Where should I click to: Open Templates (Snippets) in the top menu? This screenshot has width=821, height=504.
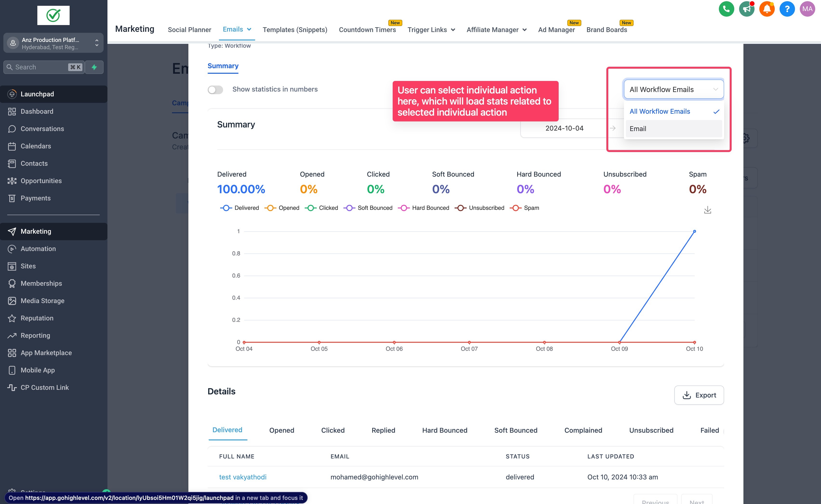(x=295, y=30)
